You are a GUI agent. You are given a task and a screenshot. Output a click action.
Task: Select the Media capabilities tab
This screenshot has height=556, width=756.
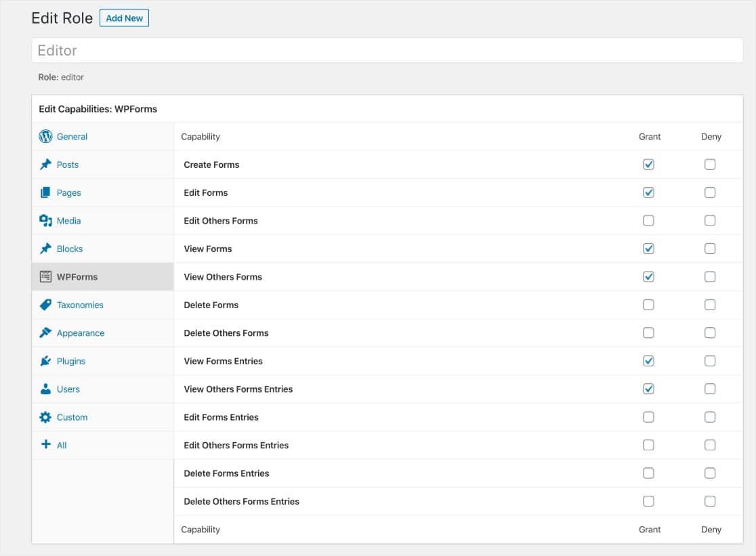103,221
